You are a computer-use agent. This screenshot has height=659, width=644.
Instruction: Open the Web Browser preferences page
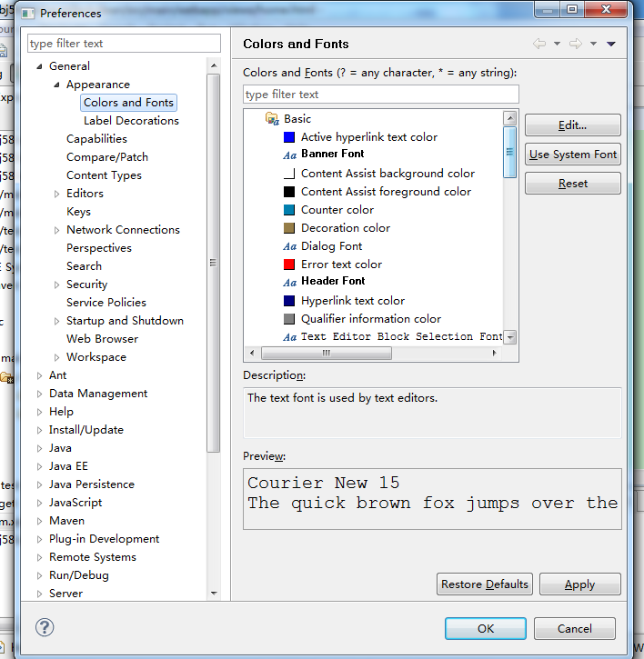tap(102, 339)
